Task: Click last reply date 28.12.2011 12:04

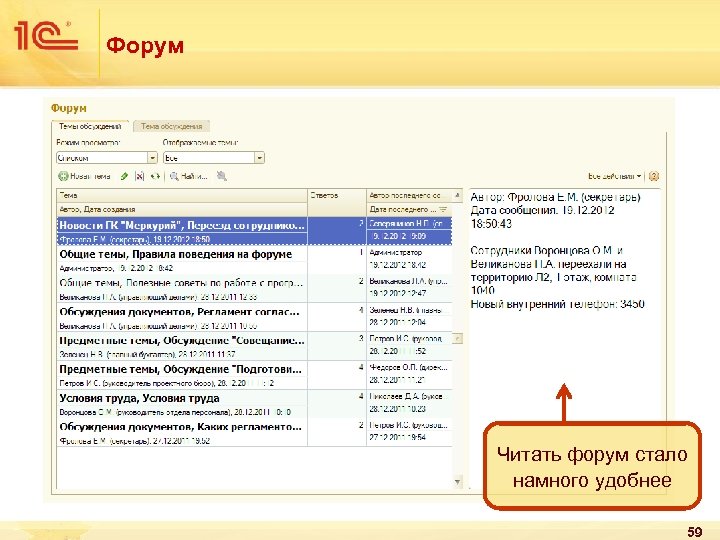Action: (398, 322)
